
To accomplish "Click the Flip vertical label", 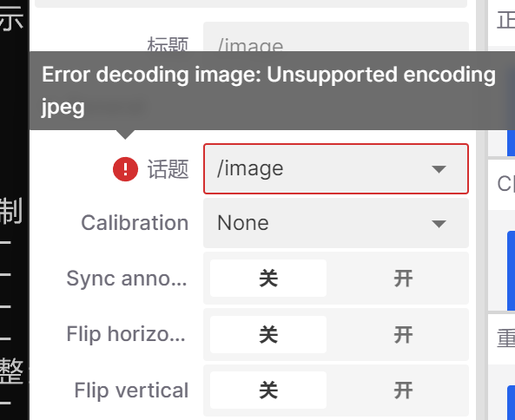I will pos(131,390).
